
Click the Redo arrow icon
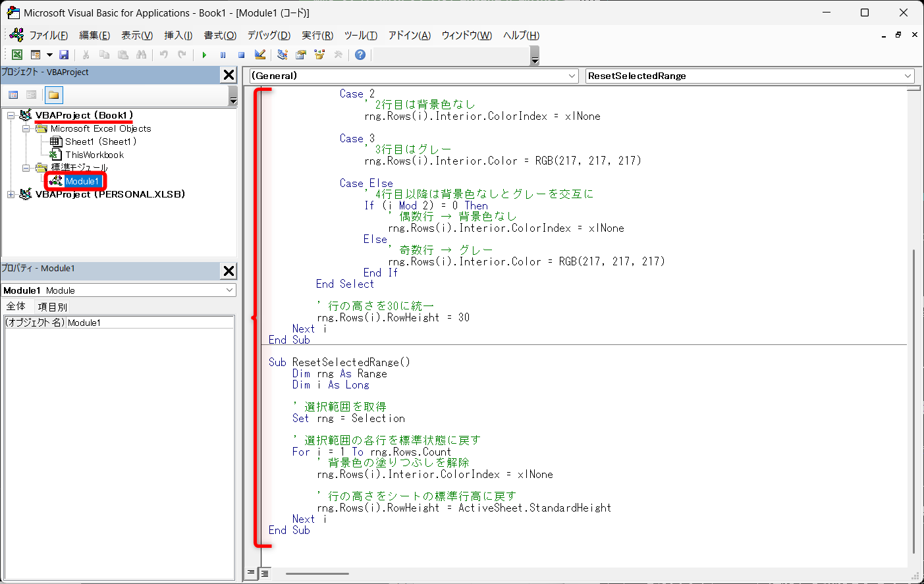click(x=182, y=55)
